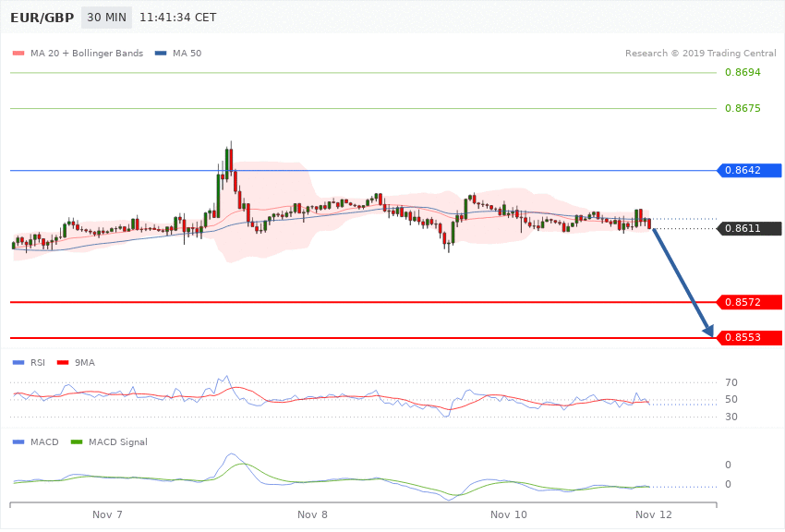785x532 pixels.
Task: Click the tallest candlestick spike above 0.8642
Action: (231, 160)
